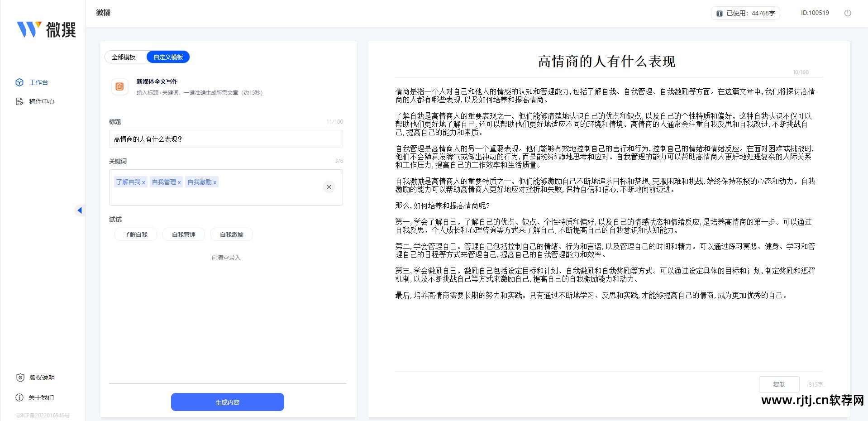Screen dimensions: 868x421
Task: Click the 了解自我 suggestion chip
Action: 136,234
